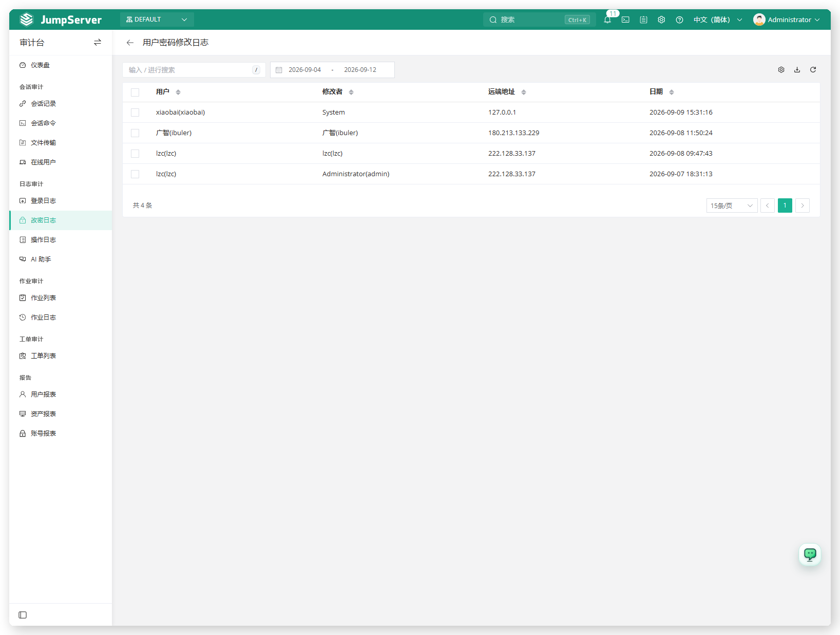This screenshot has height=635, width=840.
Task: Open 登录日志 in the sidebar
Action: point(61,201)
